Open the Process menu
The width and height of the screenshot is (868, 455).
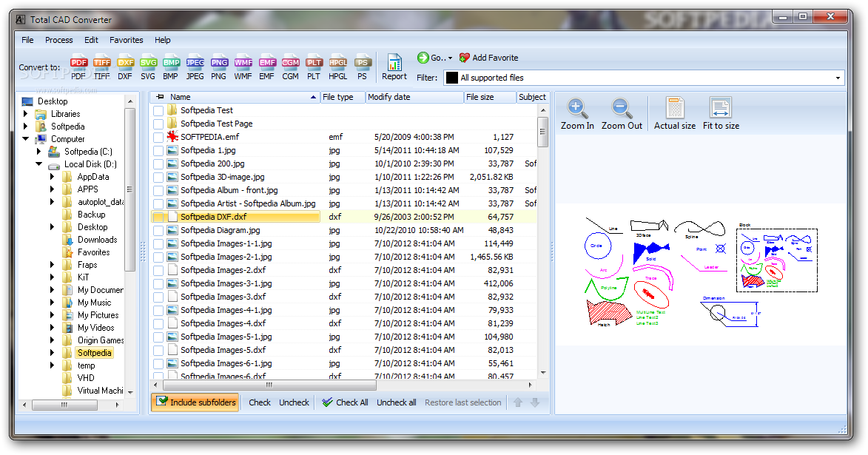[58, 40]
